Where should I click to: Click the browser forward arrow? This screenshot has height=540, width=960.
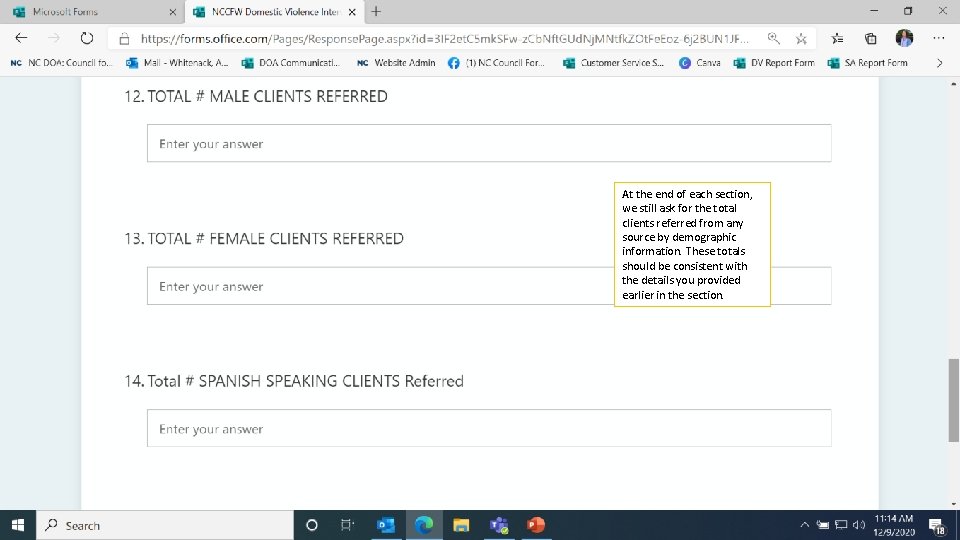(54, 38)
